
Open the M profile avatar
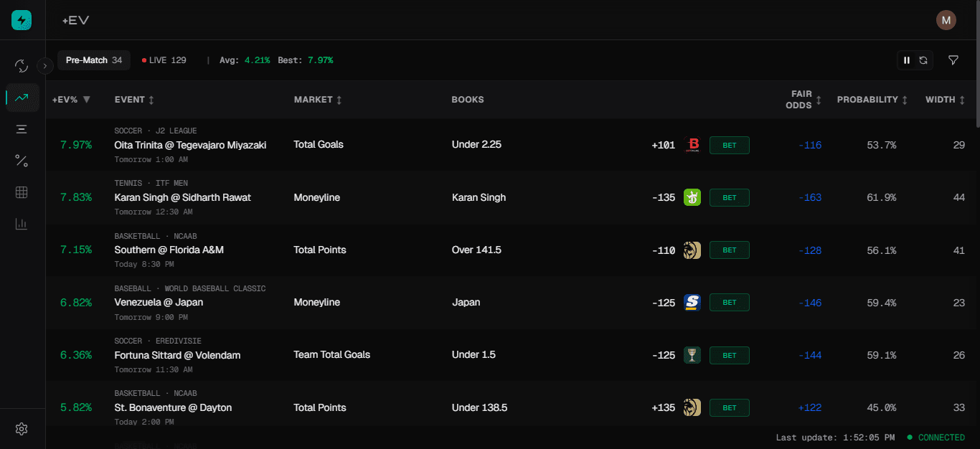[946, 20]
